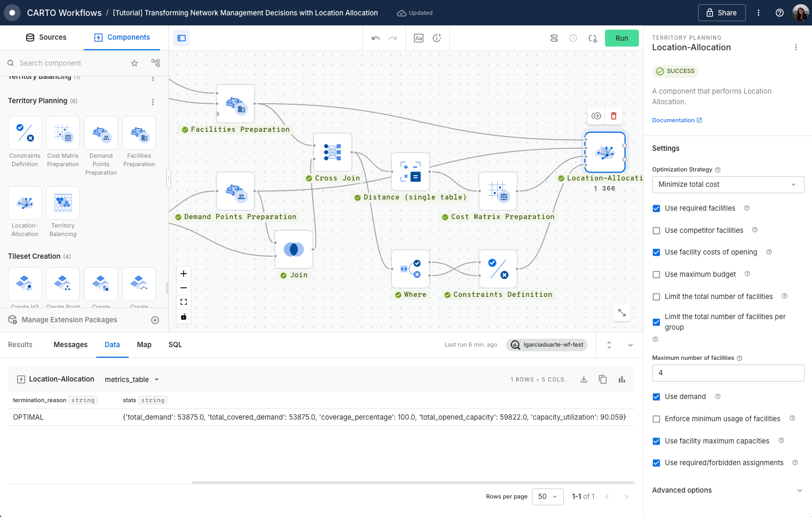Uncheck Use facility costs of opening

tap(656, 252)
